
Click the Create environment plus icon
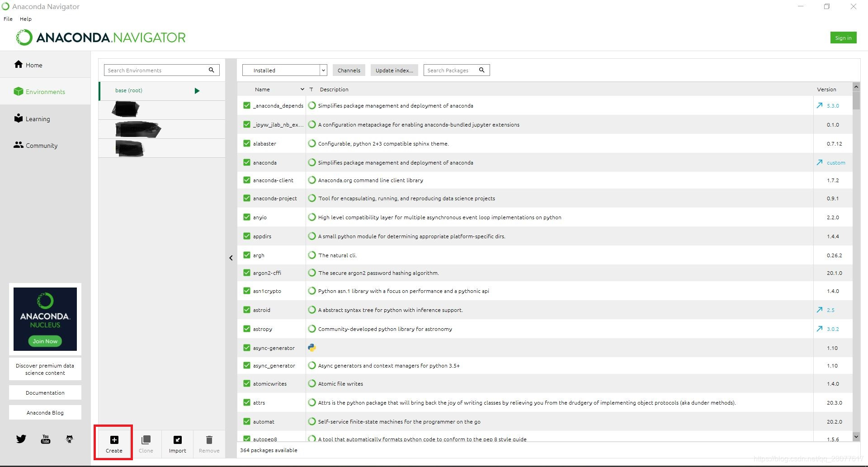pyautogui.click(x=114, y=440)
